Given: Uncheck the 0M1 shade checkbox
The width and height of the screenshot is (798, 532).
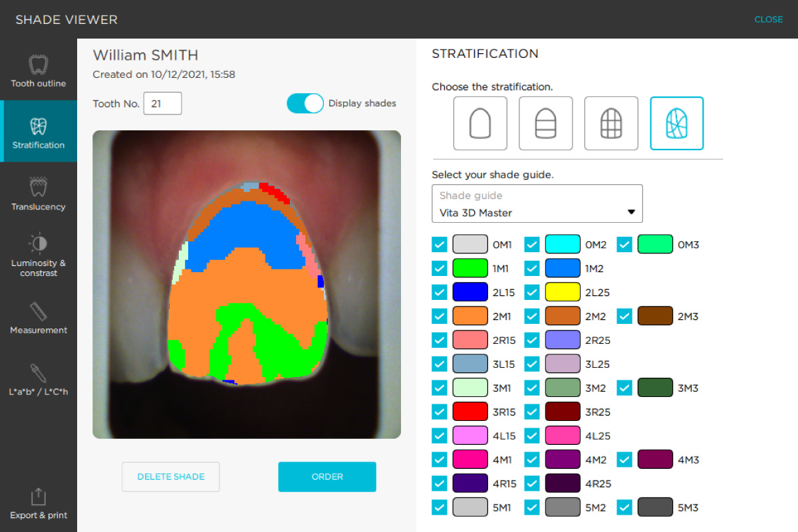Looking at the screenshot, I should click(440, 245).
